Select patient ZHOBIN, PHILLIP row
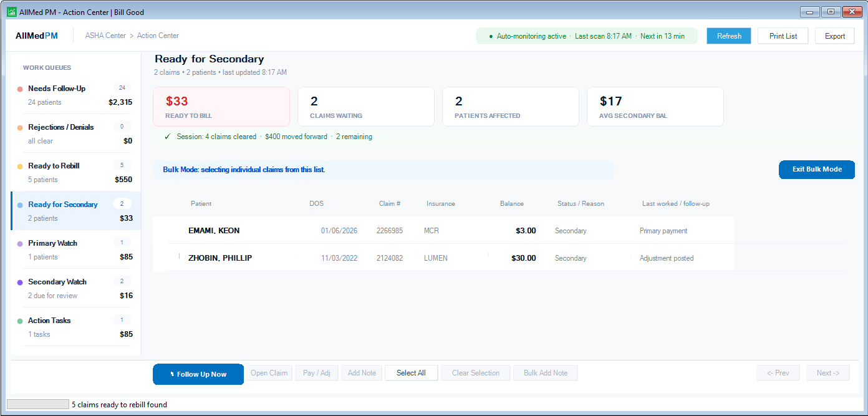The width and height of the screenshot is (868, 416). click(x=443, y=258)
